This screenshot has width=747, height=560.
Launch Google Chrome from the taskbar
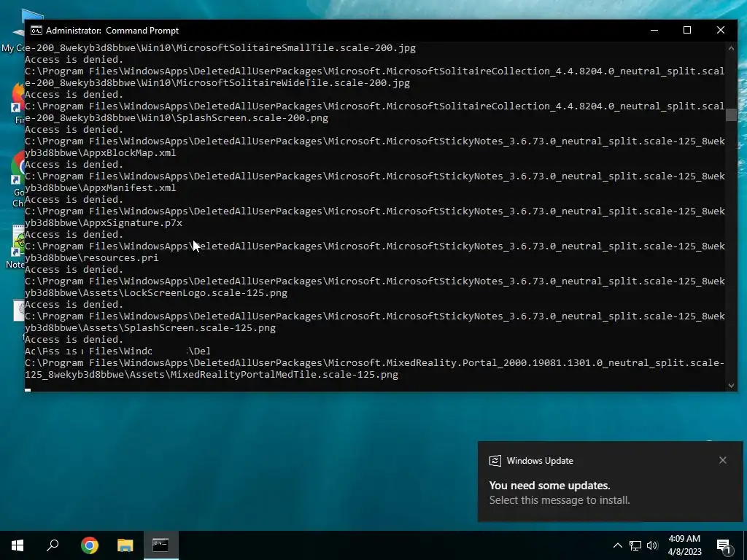pos(89,545)
